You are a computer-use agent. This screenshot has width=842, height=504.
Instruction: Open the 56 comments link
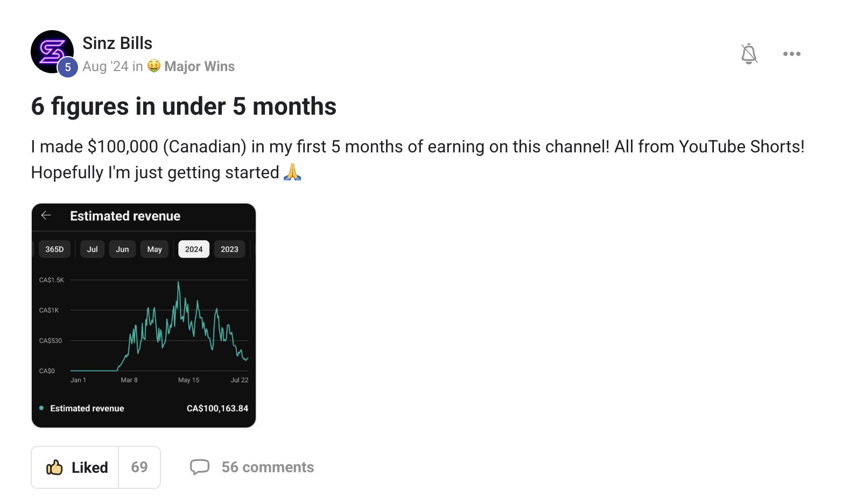point(268,467)
